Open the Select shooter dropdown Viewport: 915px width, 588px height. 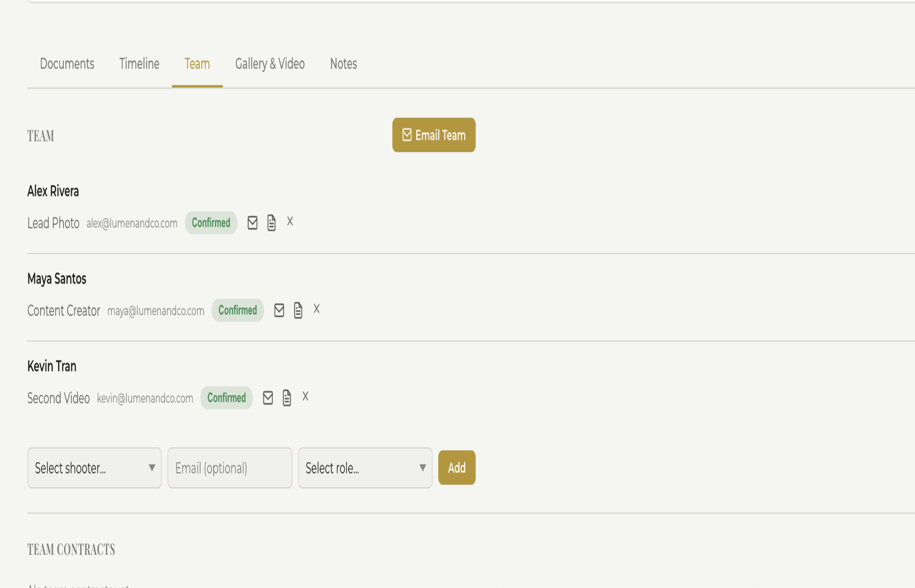[x=94, y=468]
